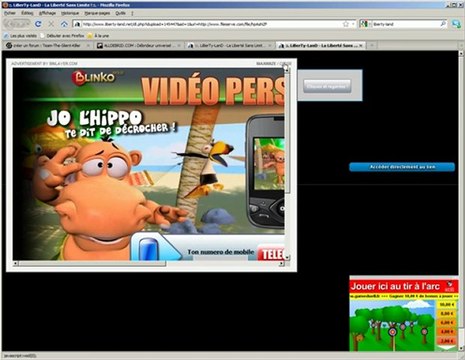Click the toolbar icon right of the search box
This screenshot has width=465, height=360.
(456, 24)
